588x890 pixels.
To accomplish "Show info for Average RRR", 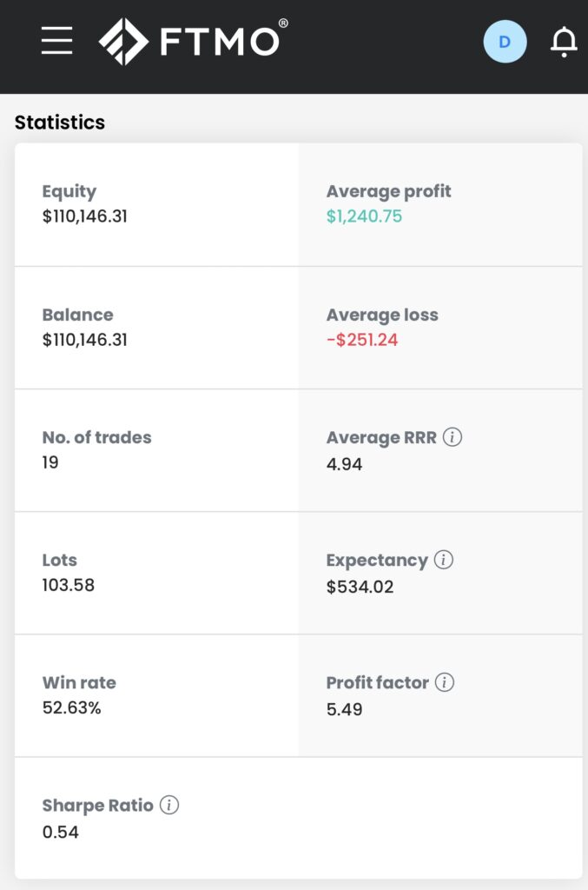I will (453, 437).
